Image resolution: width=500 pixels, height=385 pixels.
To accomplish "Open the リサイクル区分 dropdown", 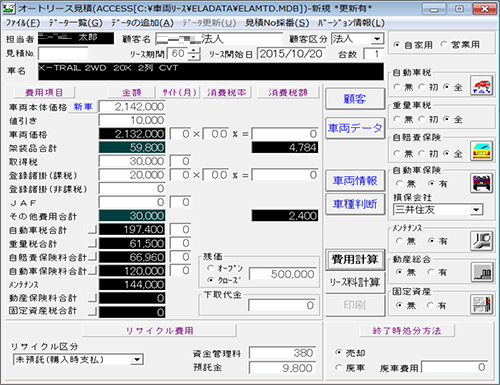I will pyautogui.click(x=136, y=359).
